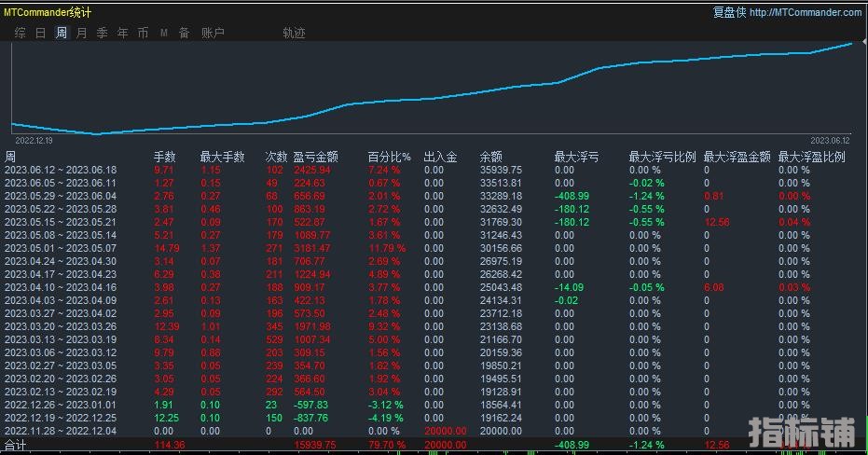Screen dimensions: 868x455
Task: Click the 11.79 % percentage cell
Action: 387,248
